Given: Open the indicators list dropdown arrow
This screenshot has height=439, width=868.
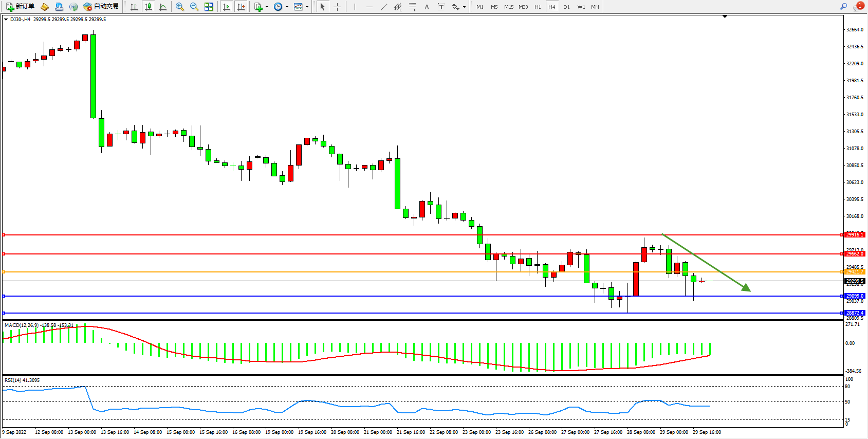Looking at the screenshot, I should click(267, 7).
